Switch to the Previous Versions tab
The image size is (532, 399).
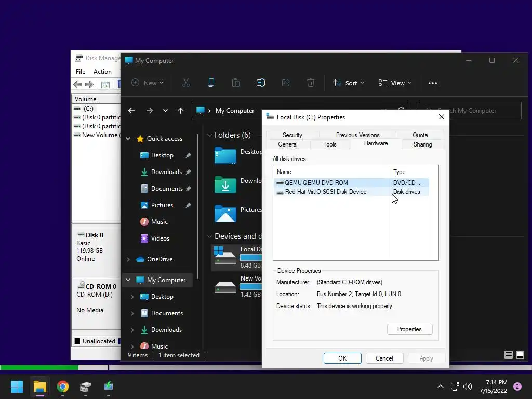point(357,135)
